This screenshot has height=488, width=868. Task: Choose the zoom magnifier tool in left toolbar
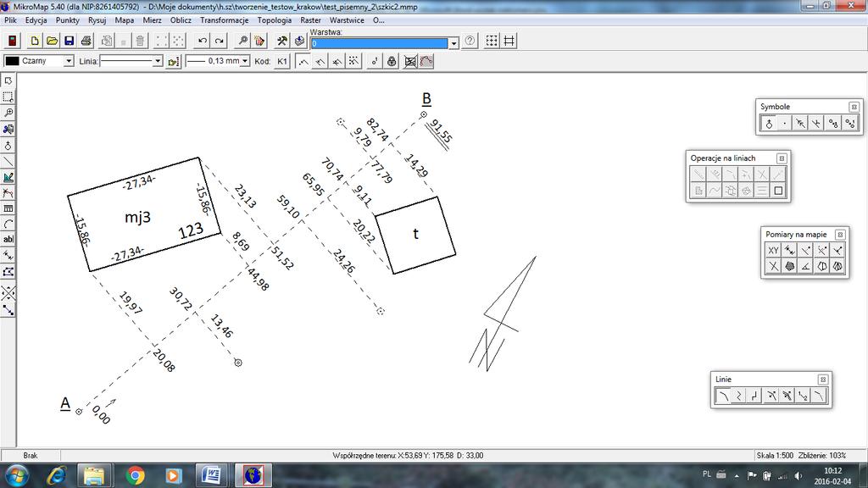coord(8,113)
